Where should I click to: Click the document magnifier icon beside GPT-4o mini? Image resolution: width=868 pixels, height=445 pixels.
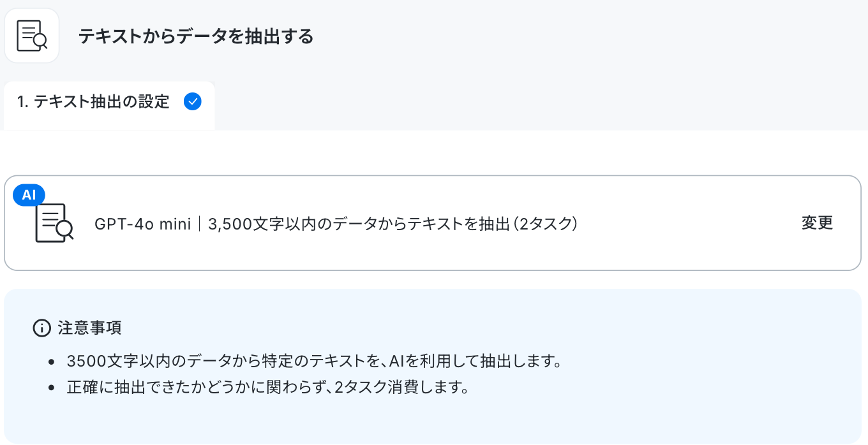point(54,222)
